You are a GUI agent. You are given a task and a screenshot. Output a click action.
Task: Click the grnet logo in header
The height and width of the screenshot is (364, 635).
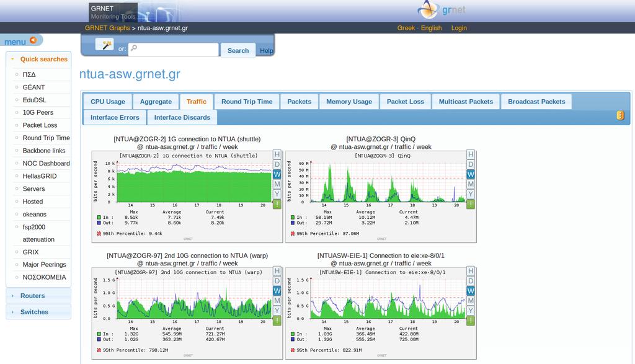tap(442, 10)
